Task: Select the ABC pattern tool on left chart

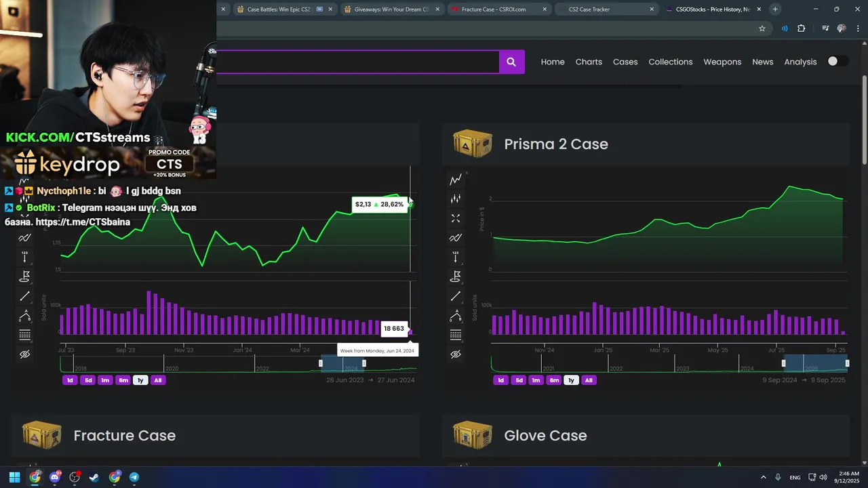Action: tap(24, 316)
